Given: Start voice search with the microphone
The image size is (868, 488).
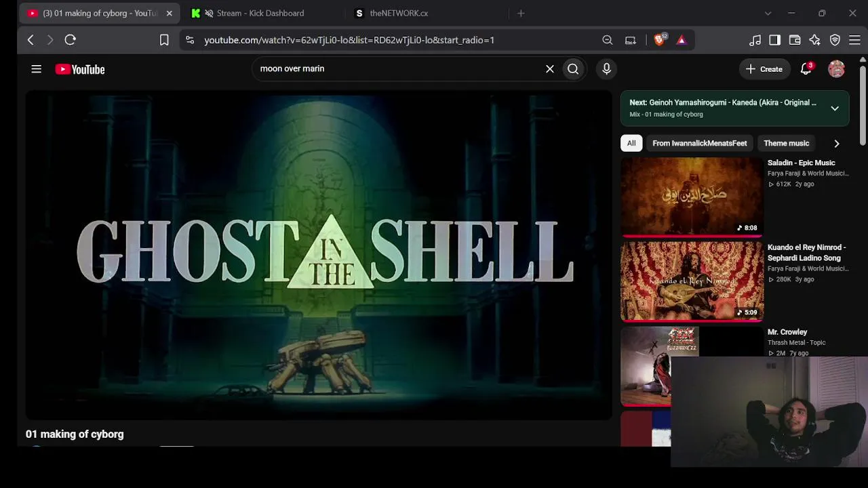Looking at the screenshot, I should coord(607,68).
